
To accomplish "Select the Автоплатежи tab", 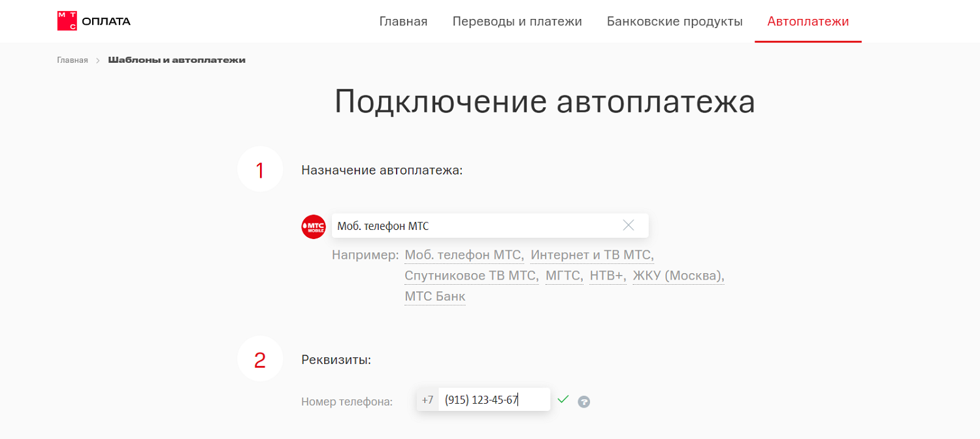I will point(808,22).
